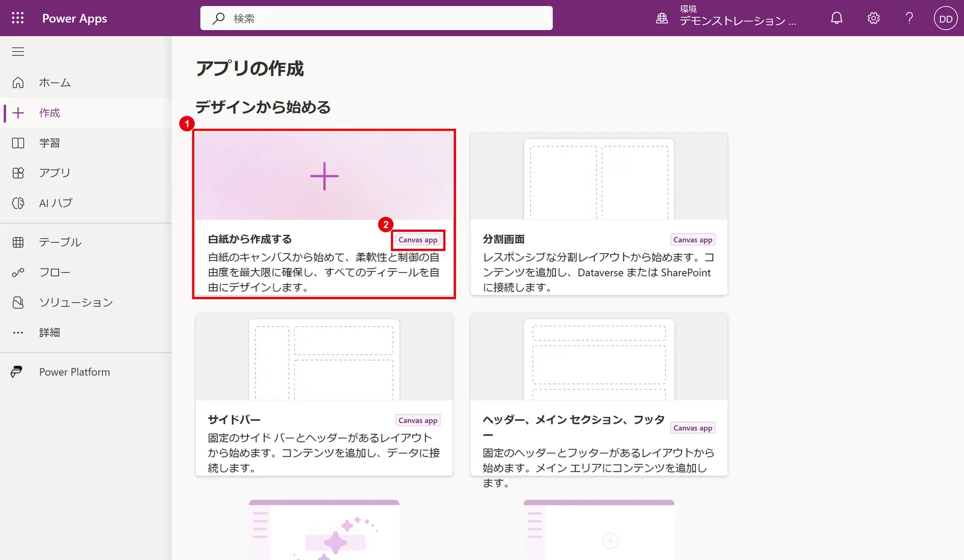This screenshot has height=560, width=964.
Task: Select 学習 in the navigation
Action: pos(86,143)
